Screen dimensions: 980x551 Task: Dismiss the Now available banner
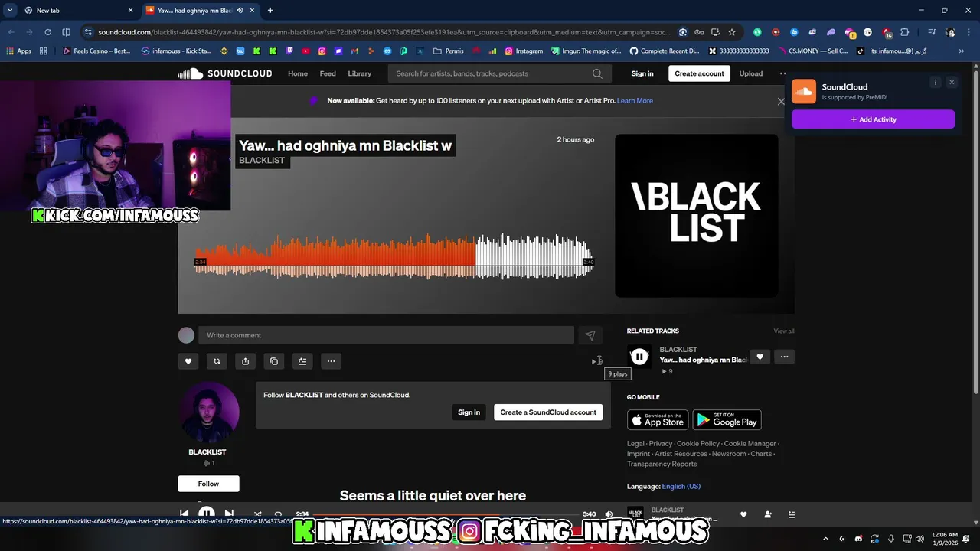(781, 101)
